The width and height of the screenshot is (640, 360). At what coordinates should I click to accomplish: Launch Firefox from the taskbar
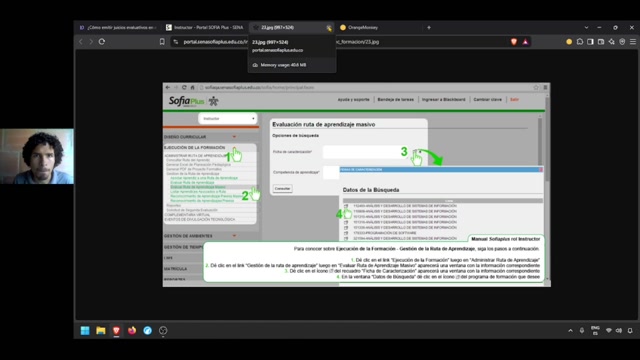(x=132, y=331)
